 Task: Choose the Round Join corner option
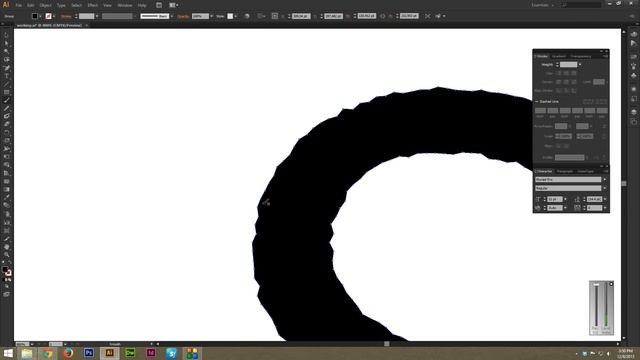[x=566, y=82]
